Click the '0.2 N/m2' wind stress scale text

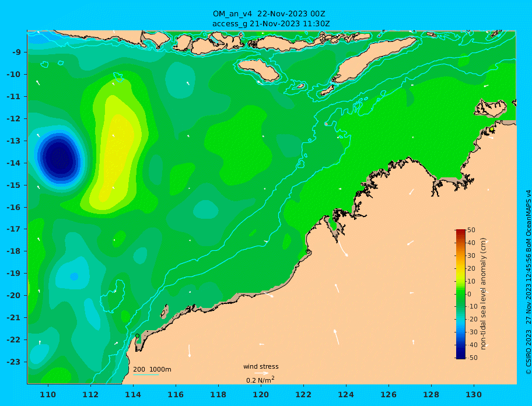point(260,380)
